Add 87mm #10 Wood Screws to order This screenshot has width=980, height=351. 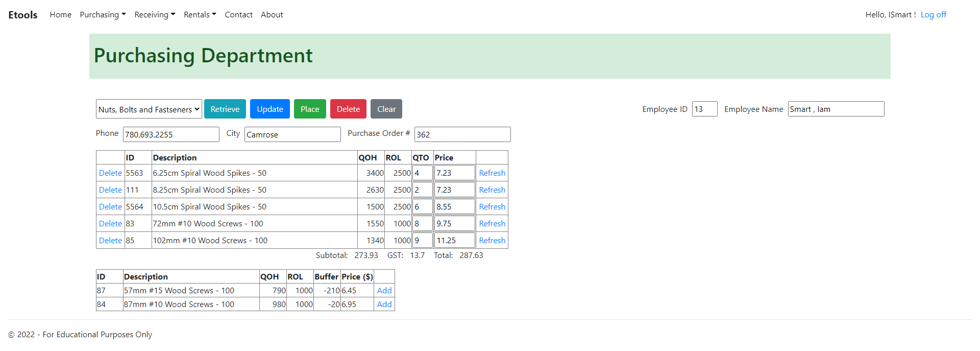384,305
